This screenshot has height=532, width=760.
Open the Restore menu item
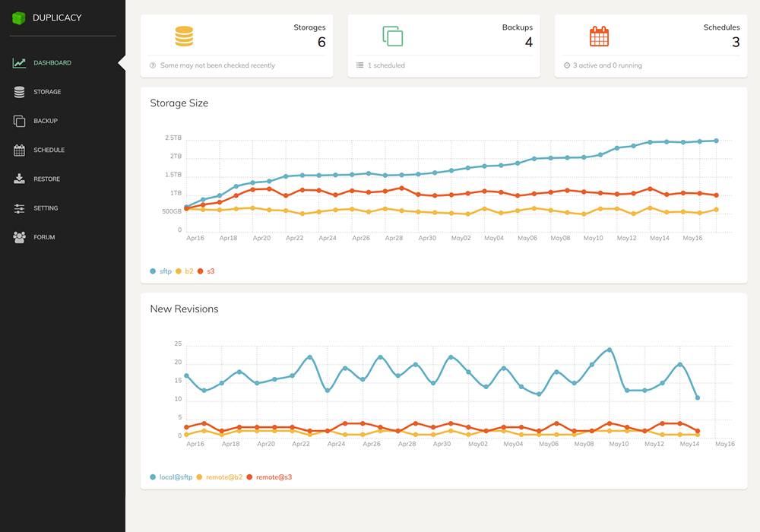(46, 179)
